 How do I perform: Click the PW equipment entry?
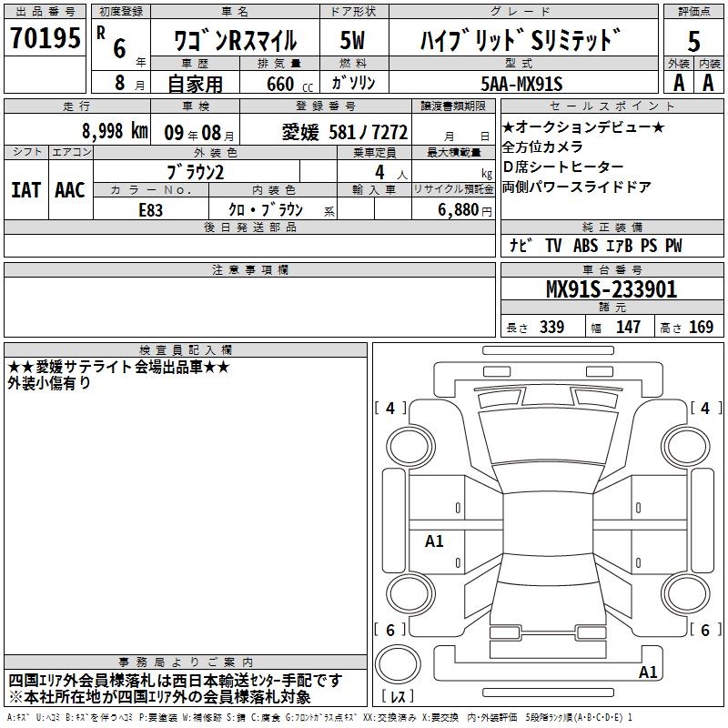click(x=673, y=246)
